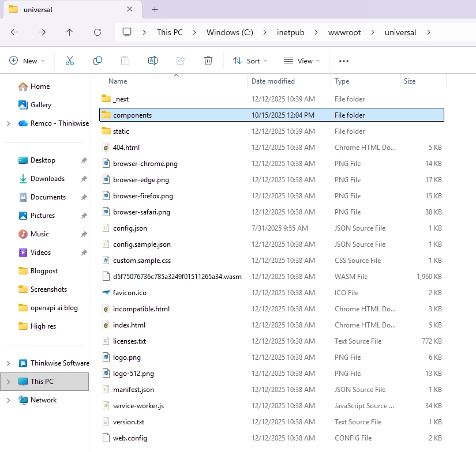Close the universal tab
This screenshot has height=452, width=476.
click(129, 9)
